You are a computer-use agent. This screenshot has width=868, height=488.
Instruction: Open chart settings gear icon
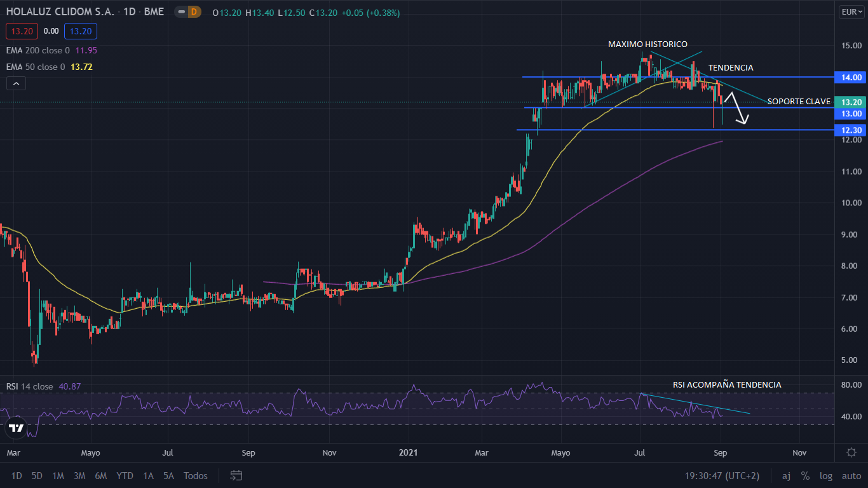click(x=851, y=452)
